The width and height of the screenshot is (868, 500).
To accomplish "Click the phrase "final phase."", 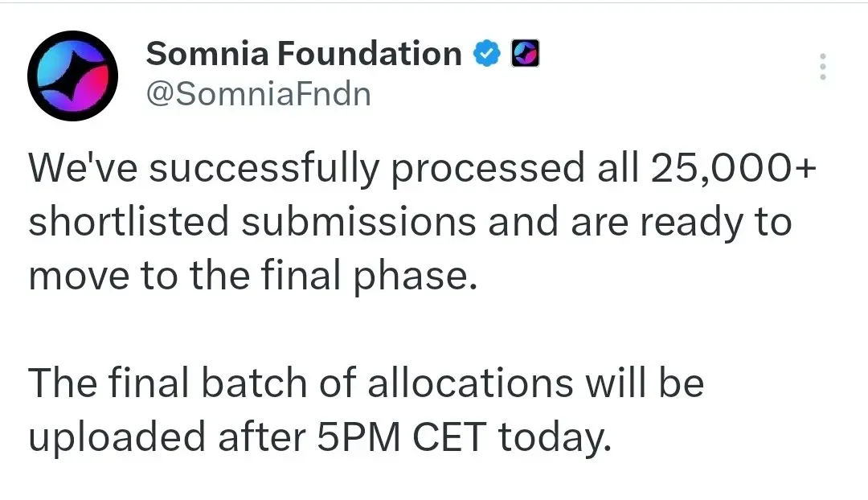I will click(368, 276).
